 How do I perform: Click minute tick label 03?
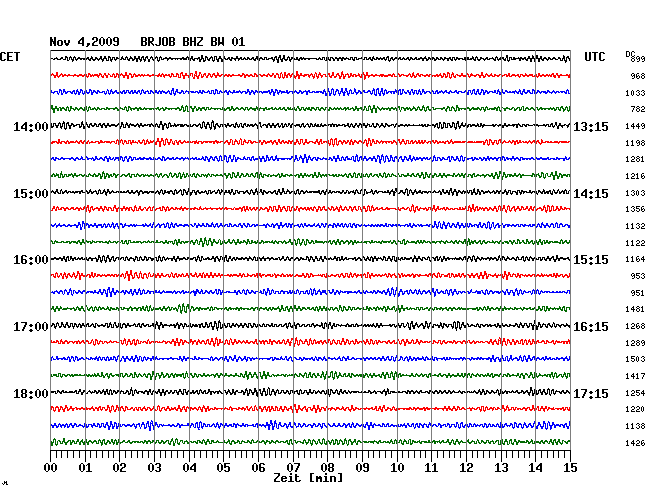(x=154, y=468)
